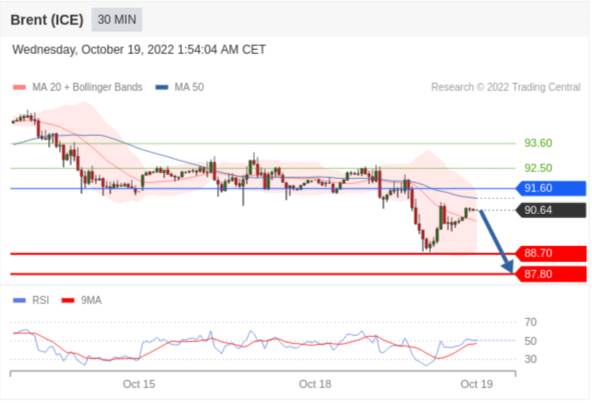Select the blue 91.60 pivot price tag

click(551, 188)
